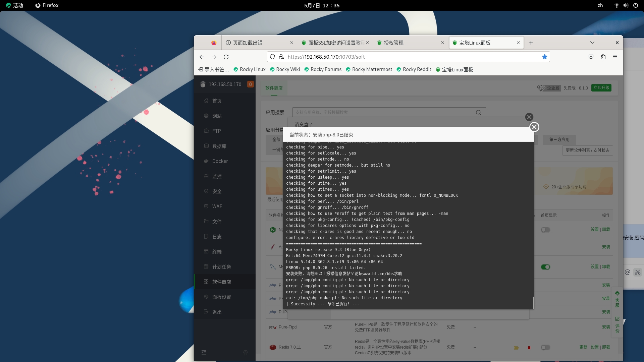The image size is (644, 362).
Task: Open 终端 in sidebar
Action: (225, 252)
